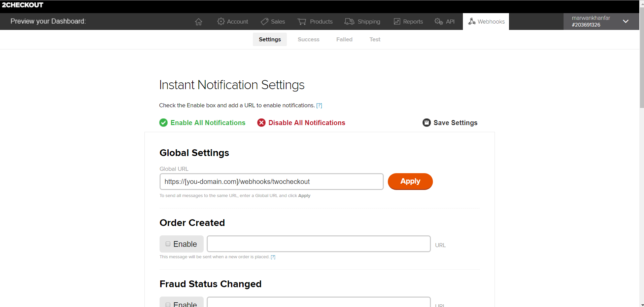This screenshot has width=644, height=307.
Task: Click the red Disable All cross icon
Action: coord(261,123)
